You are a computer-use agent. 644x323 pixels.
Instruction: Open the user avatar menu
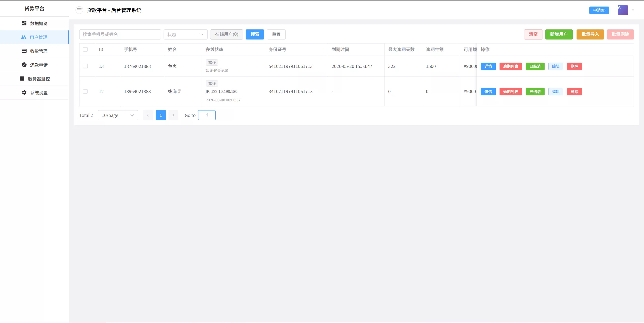tap(622, 10)
